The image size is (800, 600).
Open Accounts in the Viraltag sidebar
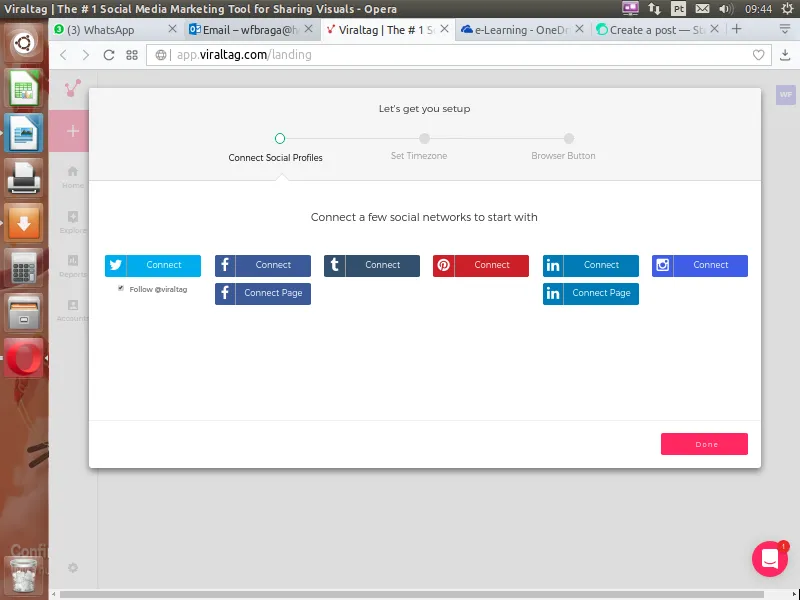click(x=73, y=310)
